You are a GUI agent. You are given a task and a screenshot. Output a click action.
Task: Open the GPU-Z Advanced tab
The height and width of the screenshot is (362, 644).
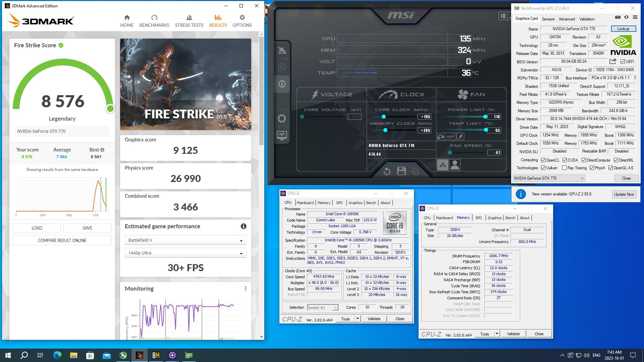567,19
